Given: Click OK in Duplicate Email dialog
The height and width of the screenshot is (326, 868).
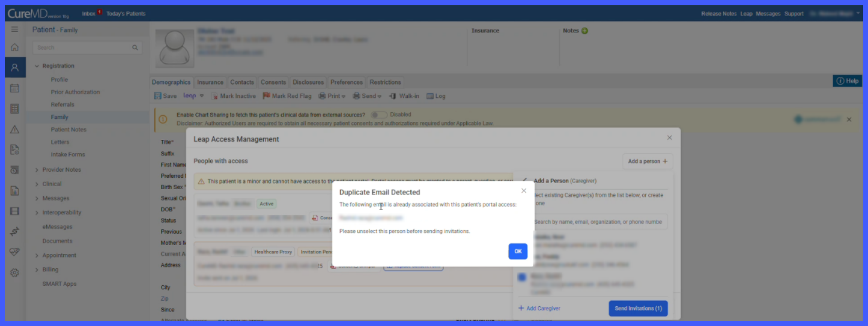Looking at the screenshot, I should 518,252.
